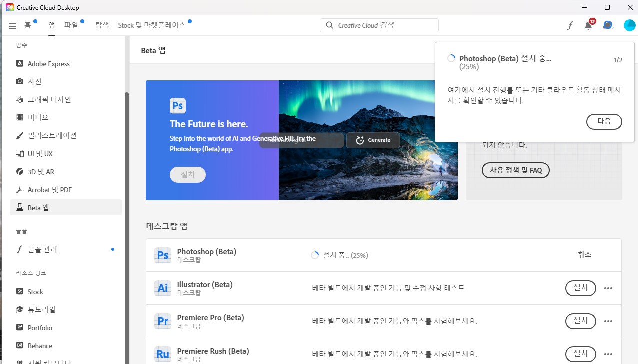Click the 범주 section label

(22, 45)
